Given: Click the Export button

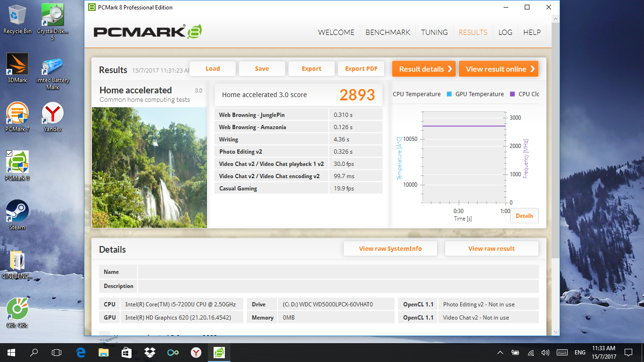Looking at the screenshot, I should (x=312, y=69).
